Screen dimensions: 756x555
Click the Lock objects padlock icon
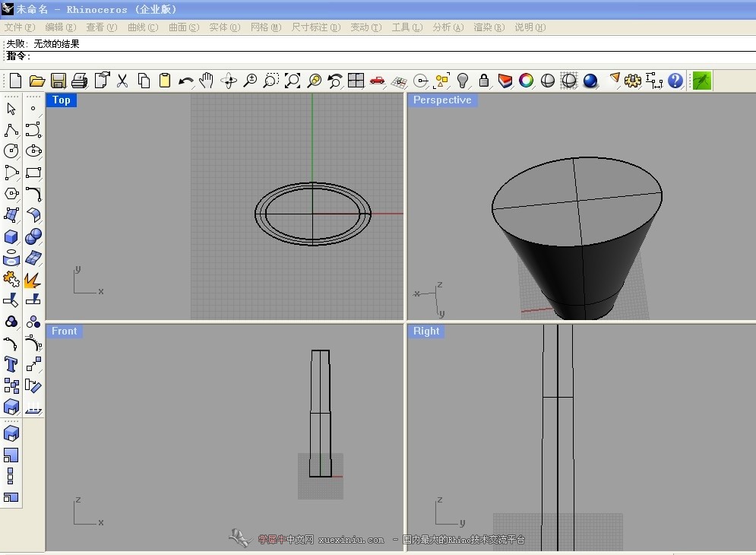(x=483, y=81)
